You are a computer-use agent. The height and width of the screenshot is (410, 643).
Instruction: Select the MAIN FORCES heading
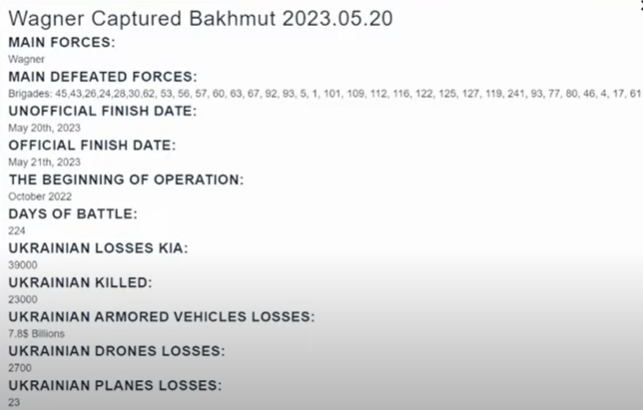pyautogui.click(x=62, y=42)
